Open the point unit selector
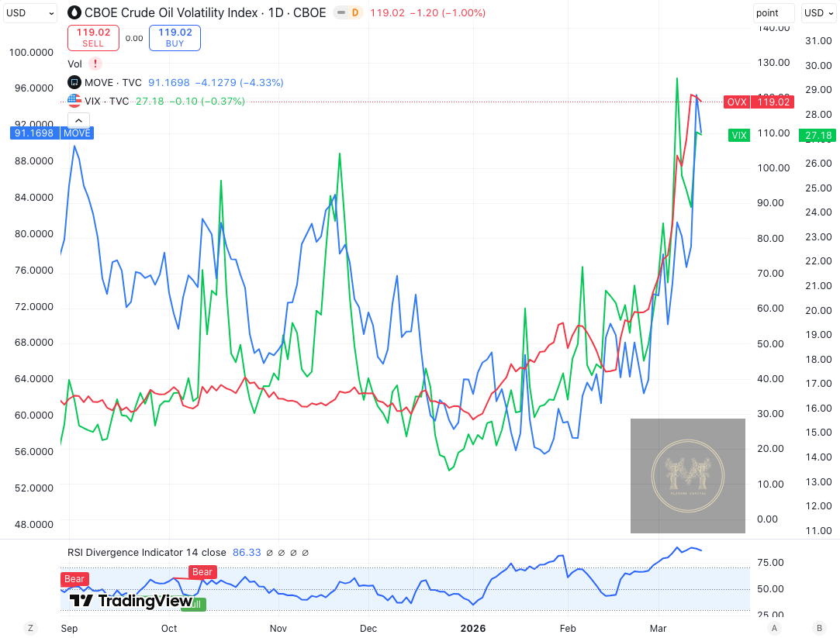Image resolution: width=840 pixels, height=638 pixels. (773, 13)
